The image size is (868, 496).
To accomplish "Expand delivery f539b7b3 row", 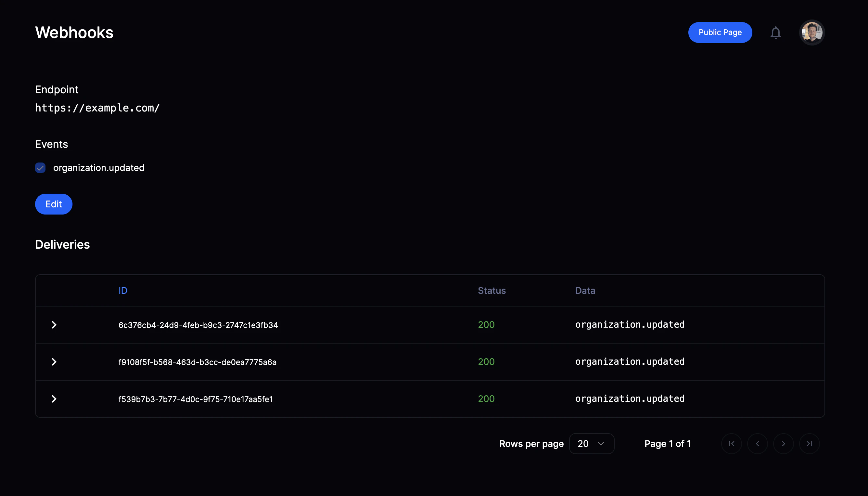I will (x=54, y=399).
